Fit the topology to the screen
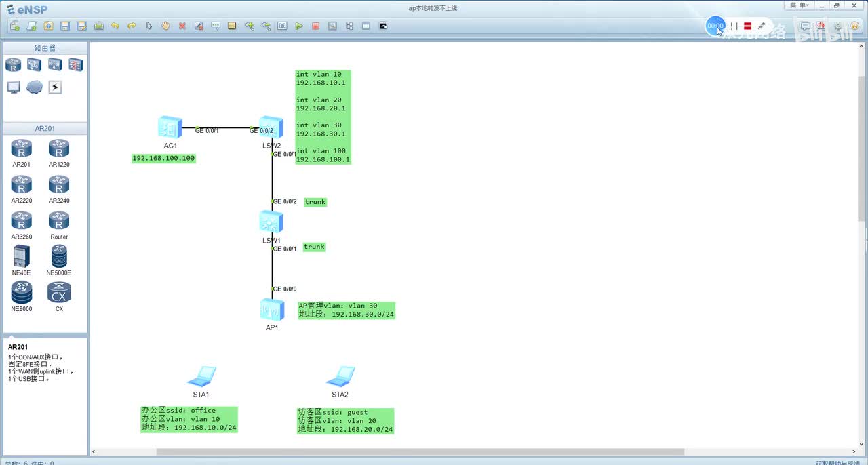Image resolution: width=868 pixels, height=465 pixels. 282,26
